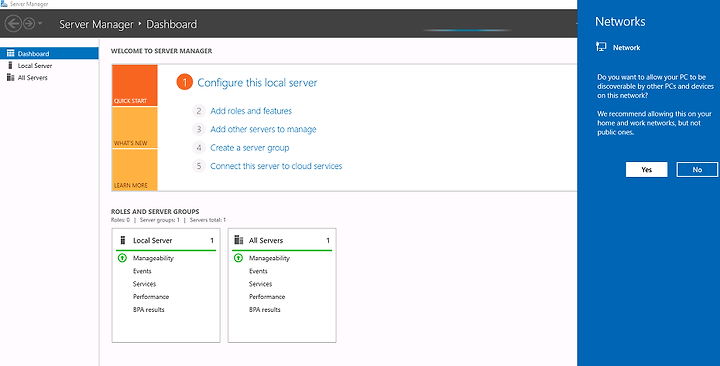Open the navigation history dropdown arrow
Image resolution: width=720 pixels, height=366 pixels.
(x=40, y=23)
